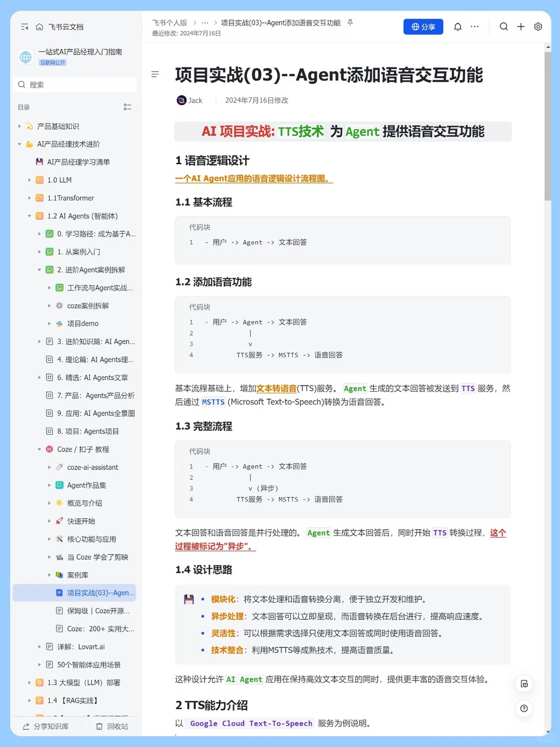
Task: Expand the 1.1Transformer node
Action: click(30, 198)
